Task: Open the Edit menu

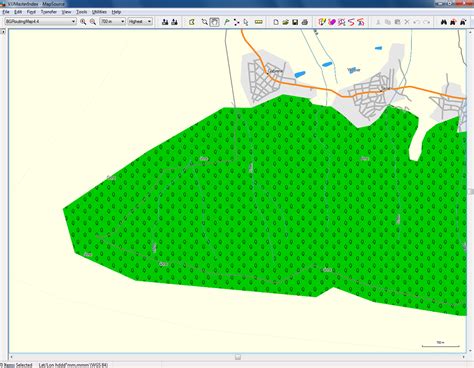Action: tap(18, 12)
